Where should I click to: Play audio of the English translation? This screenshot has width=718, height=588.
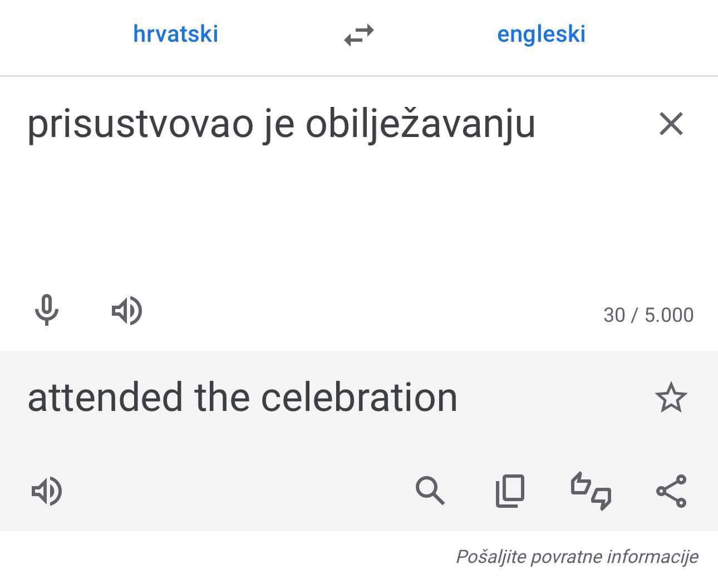pos(47,491)
